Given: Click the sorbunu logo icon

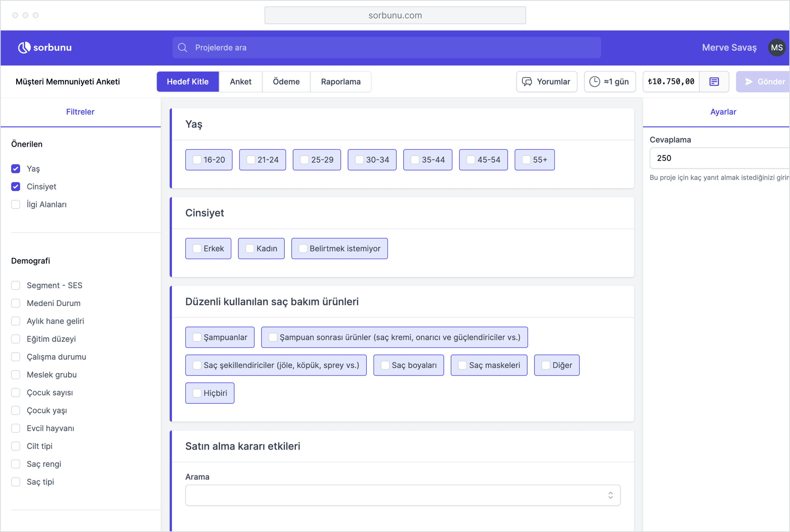Looking at the screenshot, I should [x=24, y=48].
